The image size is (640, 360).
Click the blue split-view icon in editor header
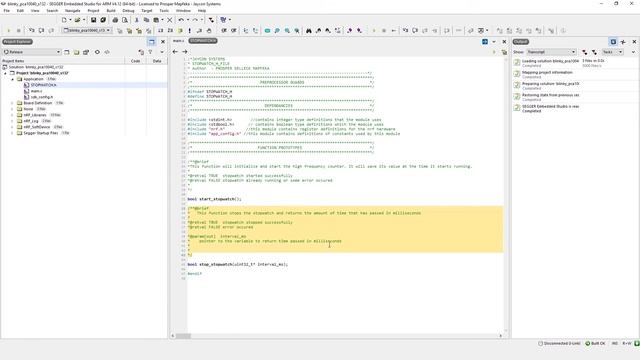[485, 42]
